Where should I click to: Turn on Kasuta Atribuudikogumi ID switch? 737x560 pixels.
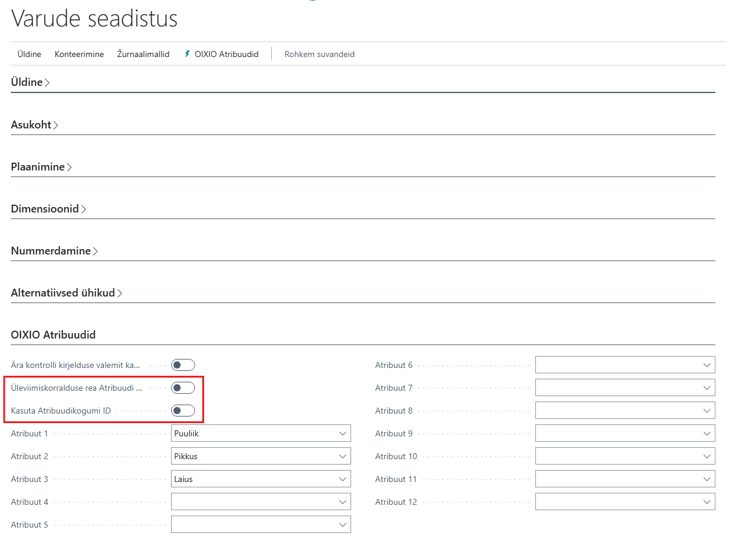click(x=182, y=411)
